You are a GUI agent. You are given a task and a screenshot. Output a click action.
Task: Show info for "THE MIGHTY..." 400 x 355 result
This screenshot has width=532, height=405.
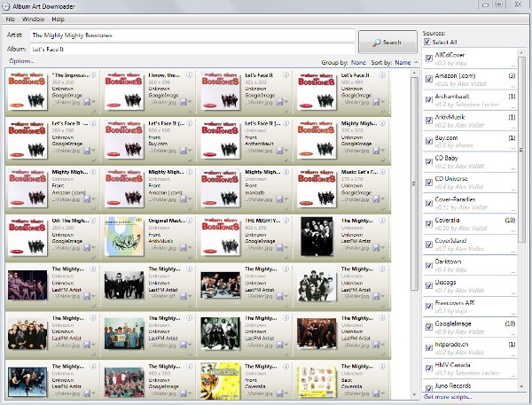click(x=286, y=221)
